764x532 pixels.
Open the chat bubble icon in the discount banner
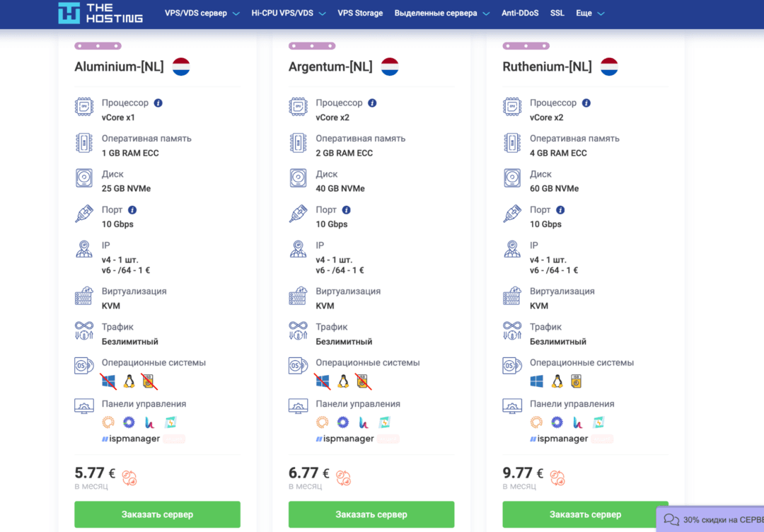point(671,519)
